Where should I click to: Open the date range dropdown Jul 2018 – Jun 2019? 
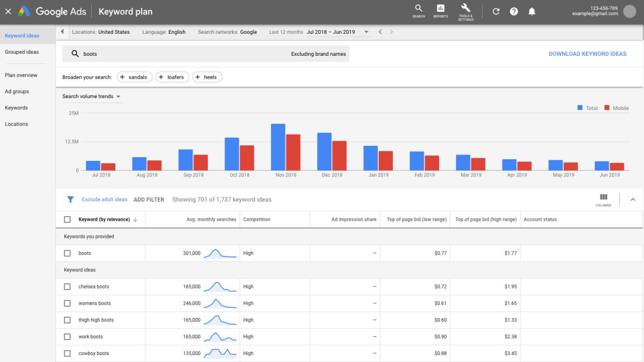(x=338, y=32)
